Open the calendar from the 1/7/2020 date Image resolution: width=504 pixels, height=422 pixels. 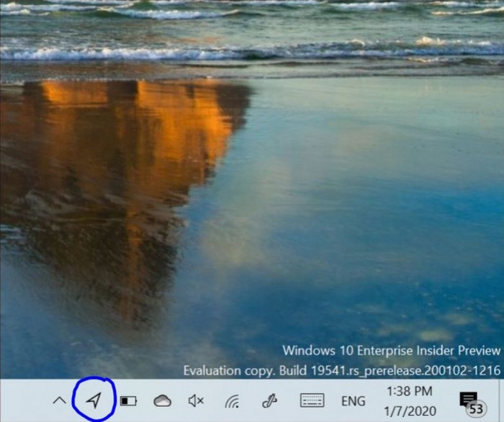click(409, 410)
